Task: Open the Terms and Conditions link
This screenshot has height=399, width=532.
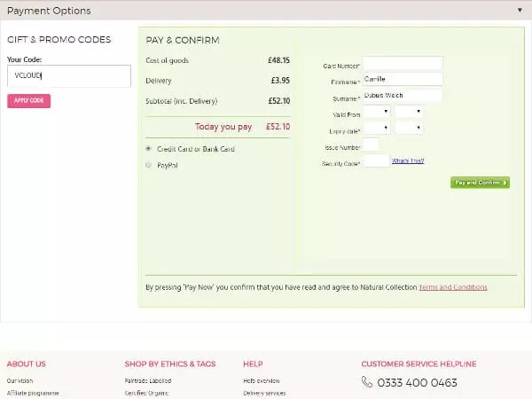Action: point(452,287)
